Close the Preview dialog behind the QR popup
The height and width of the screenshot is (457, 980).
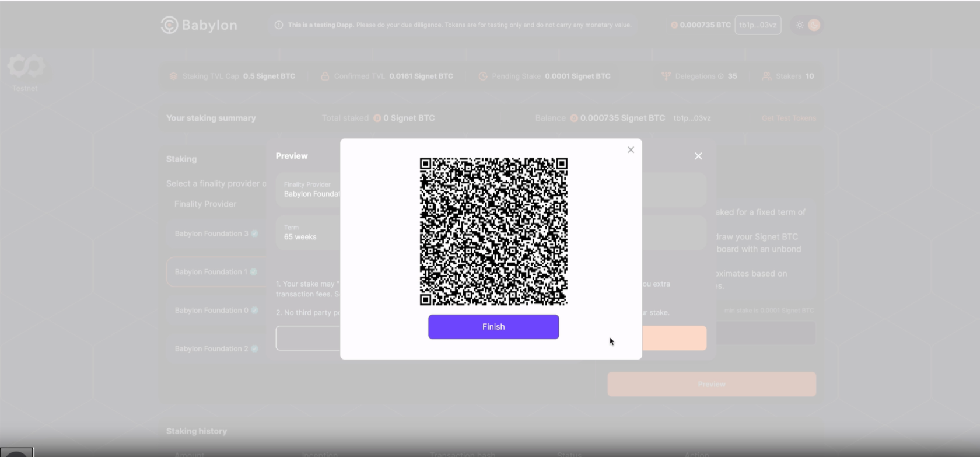tap(698, 156)
